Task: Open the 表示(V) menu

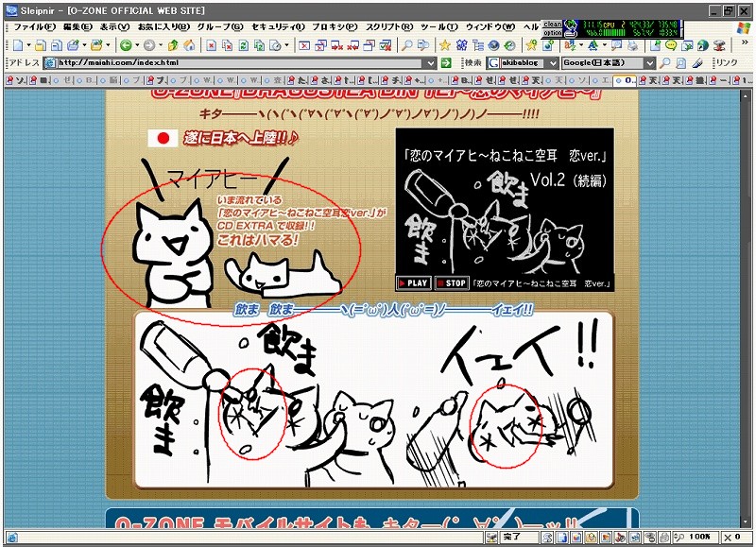Action: click(x=114, y=27)
